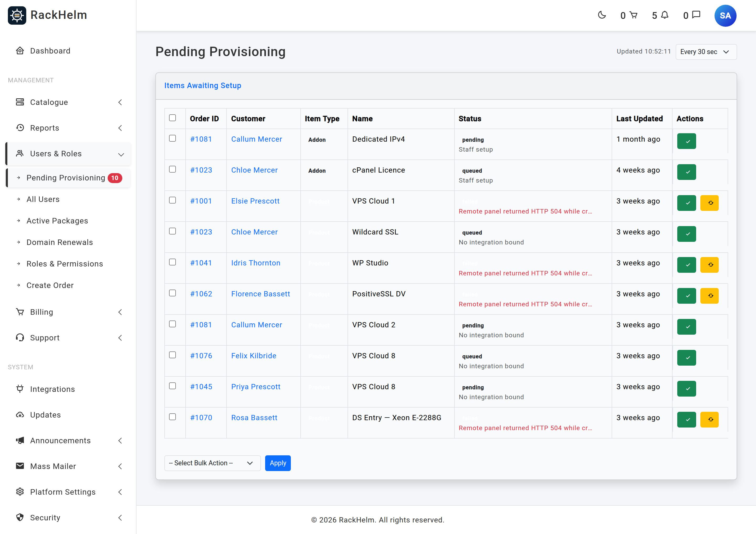Screen dimensions: 756x534
Task: Go to Dashboard in the sidebar
Action: (68, 51)
